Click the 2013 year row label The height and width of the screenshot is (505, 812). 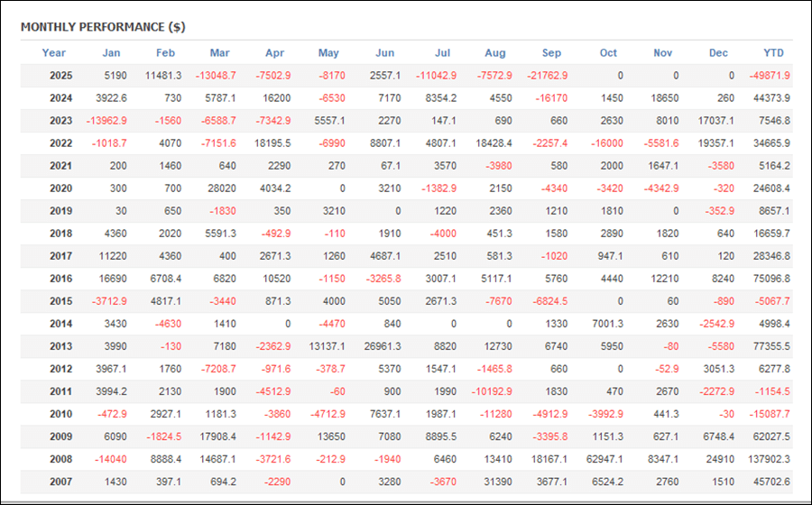[61, 346]
